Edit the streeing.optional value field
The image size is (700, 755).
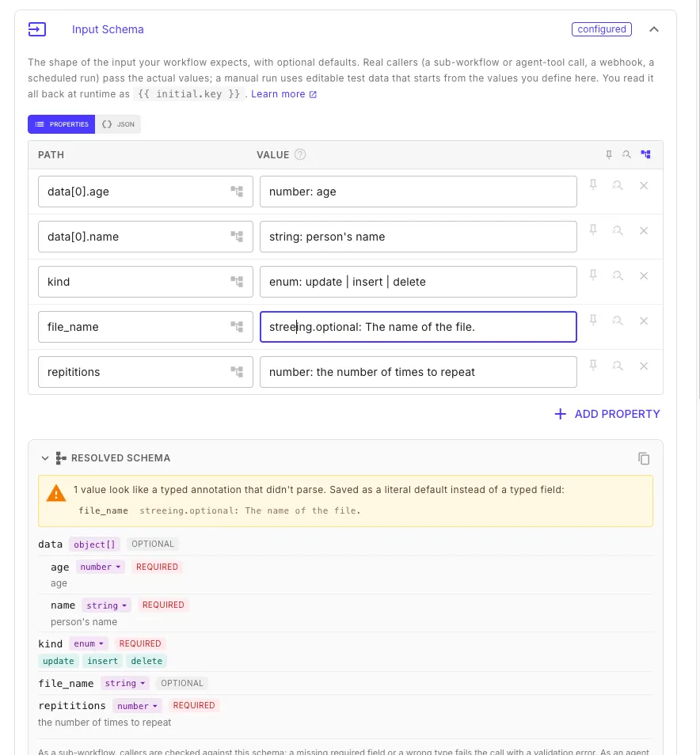(418, 327)
